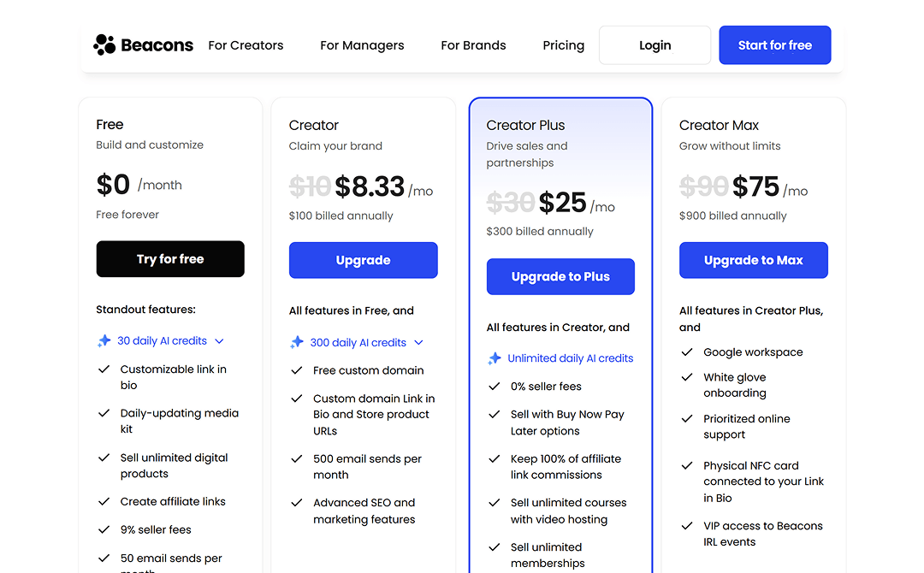Click the 30 daily AI credits text
This screenshot has height=573, width=924.
(162, 341)
